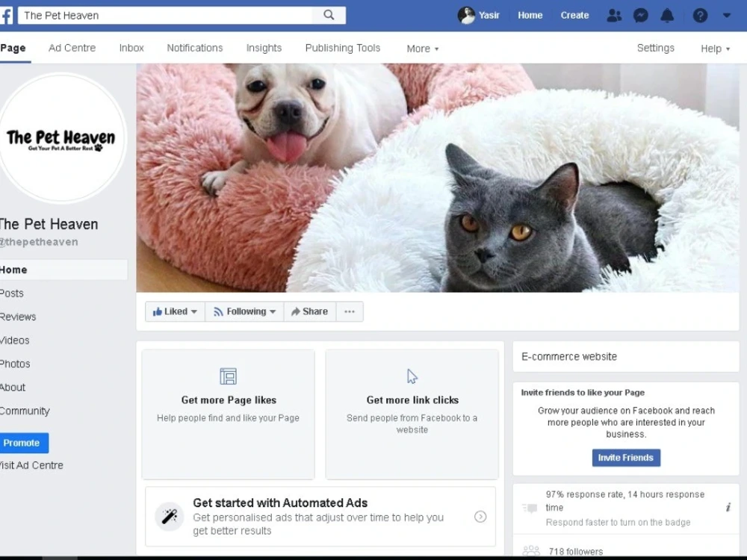Screen dimensions: 747x560
Task: Click the Automated Ads arrow circle icon
Action: coord(480,517)
